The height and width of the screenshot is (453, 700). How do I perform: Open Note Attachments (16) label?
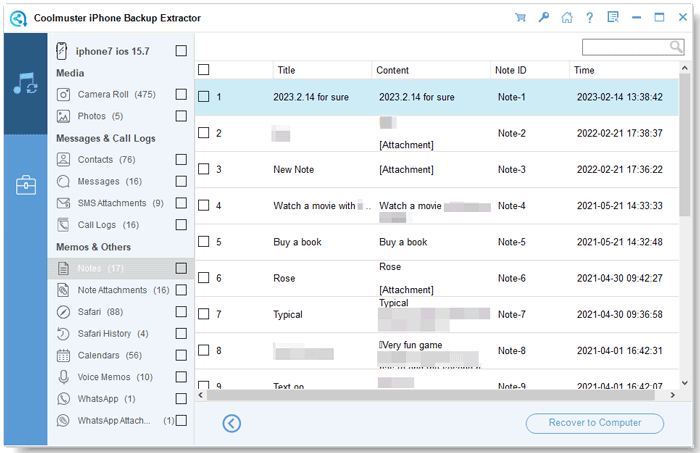coord(123,290)
